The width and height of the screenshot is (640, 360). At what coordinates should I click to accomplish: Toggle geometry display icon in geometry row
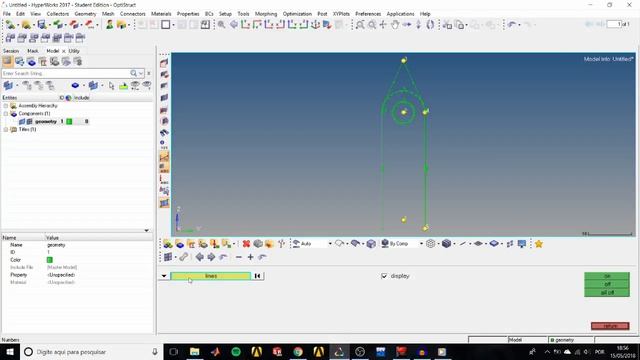[x=22, y=122]
